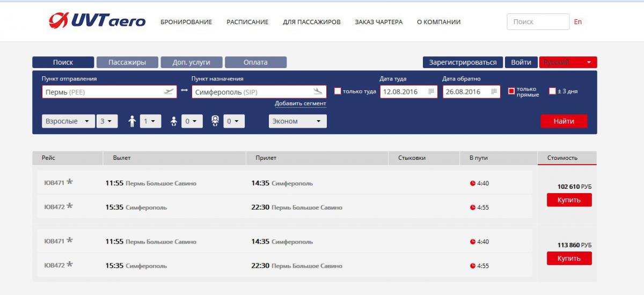Open calendar icon for departure date 12.08.2016
Image resolution: width=644 pixels, height=295 pixels.
tap(431, 92)
